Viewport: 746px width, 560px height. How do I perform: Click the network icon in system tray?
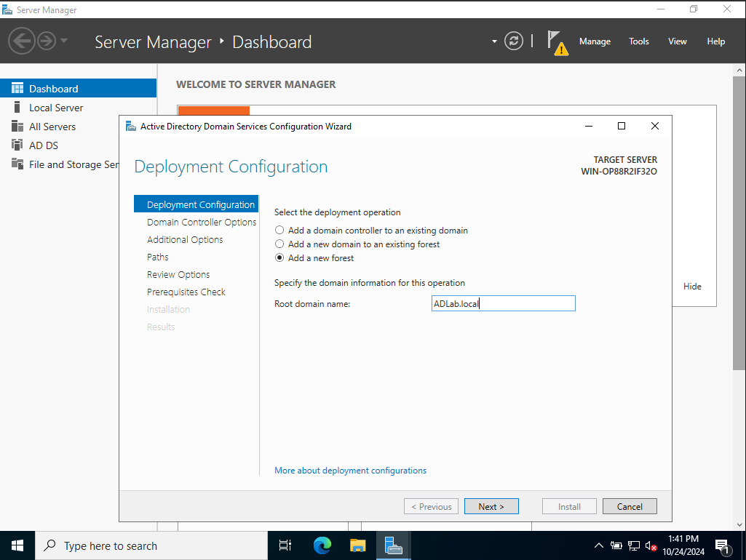(x=634, y=545)
